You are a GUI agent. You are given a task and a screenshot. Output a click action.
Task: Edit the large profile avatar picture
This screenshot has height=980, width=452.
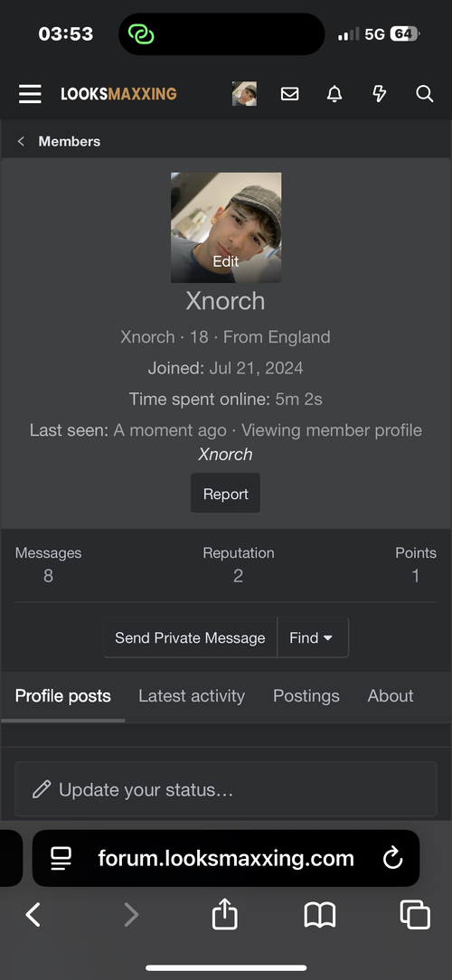(x=226, y=228)
